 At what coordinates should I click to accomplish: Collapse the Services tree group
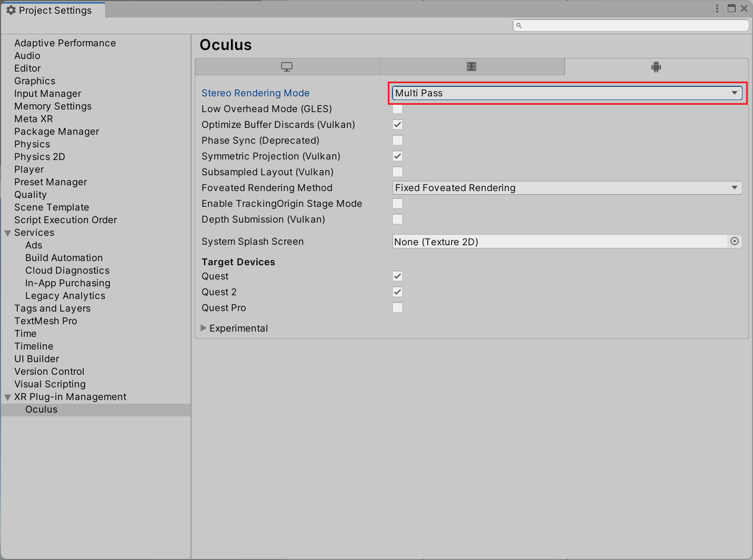pos(8,233)
